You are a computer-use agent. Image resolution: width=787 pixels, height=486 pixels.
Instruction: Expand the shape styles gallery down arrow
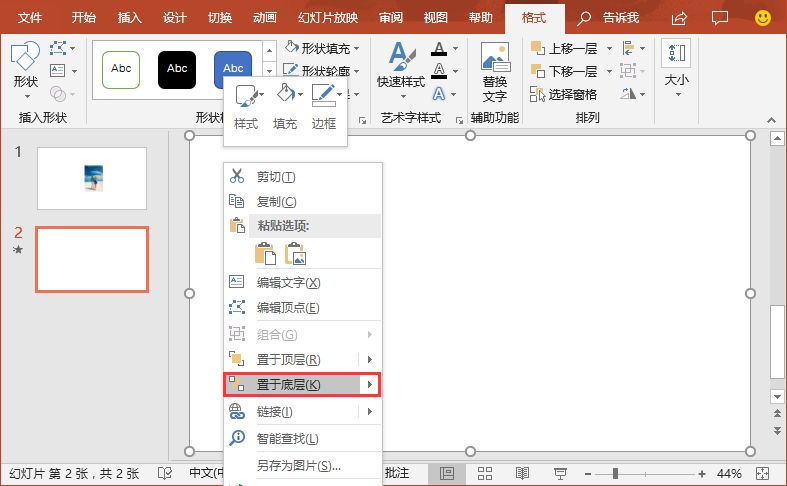(270, 70)
